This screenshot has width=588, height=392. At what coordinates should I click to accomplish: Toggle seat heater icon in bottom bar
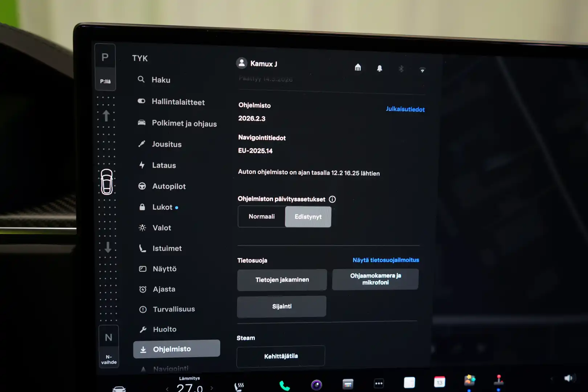coord(239,387)
